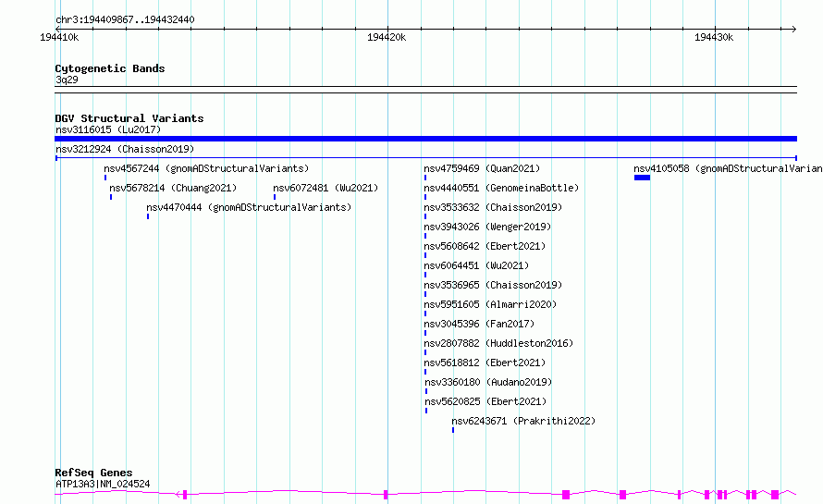This screenshot has height=504, width=823.
Task: Select nsv6243671 (Prakrithi2022) variant label
Action: coord(523,421)
